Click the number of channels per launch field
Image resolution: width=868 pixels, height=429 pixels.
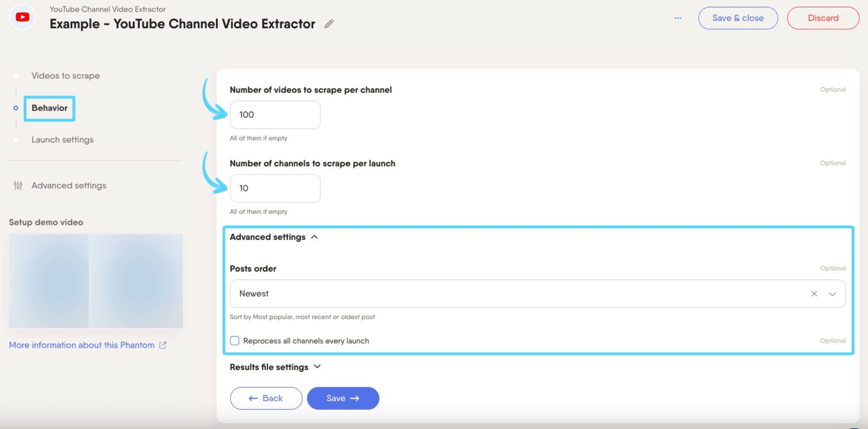[x=275, y=188]
